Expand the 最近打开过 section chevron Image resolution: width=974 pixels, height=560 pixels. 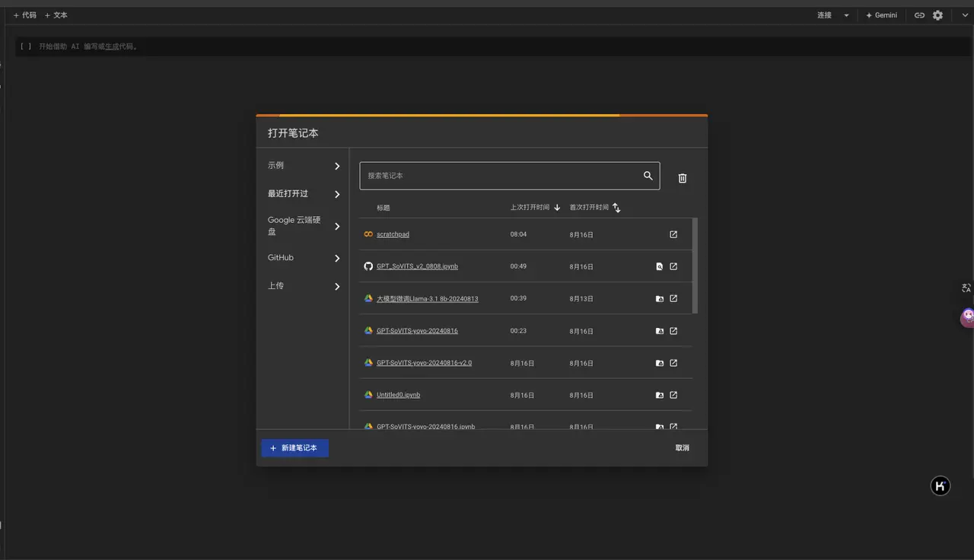point(337,194)
